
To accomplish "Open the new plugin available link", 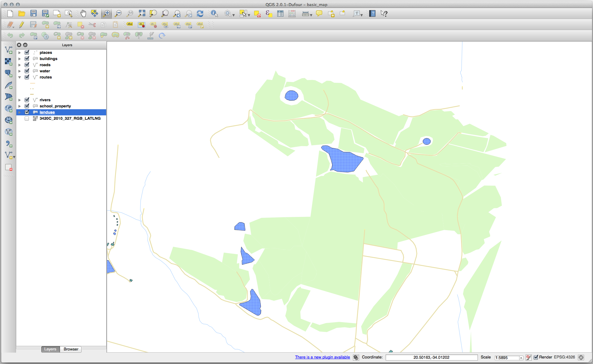I will pos(322,357).
